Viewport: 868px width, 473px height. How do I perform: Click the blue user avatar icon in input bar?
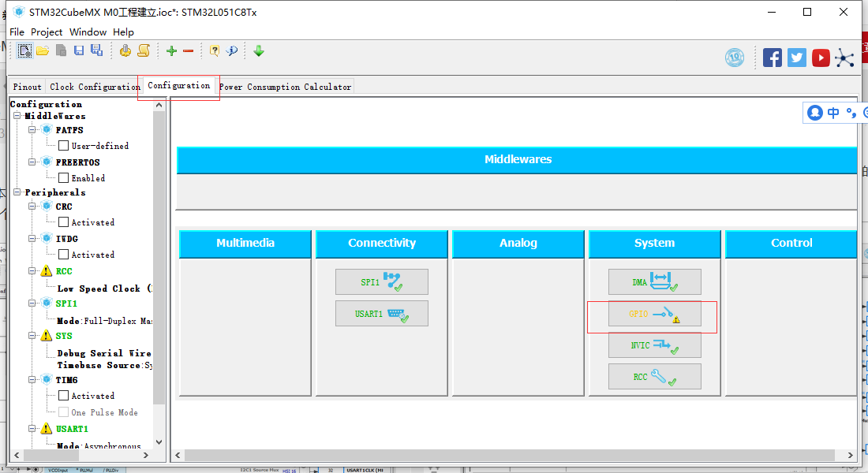pyautogui.click(x=815, y=113)
